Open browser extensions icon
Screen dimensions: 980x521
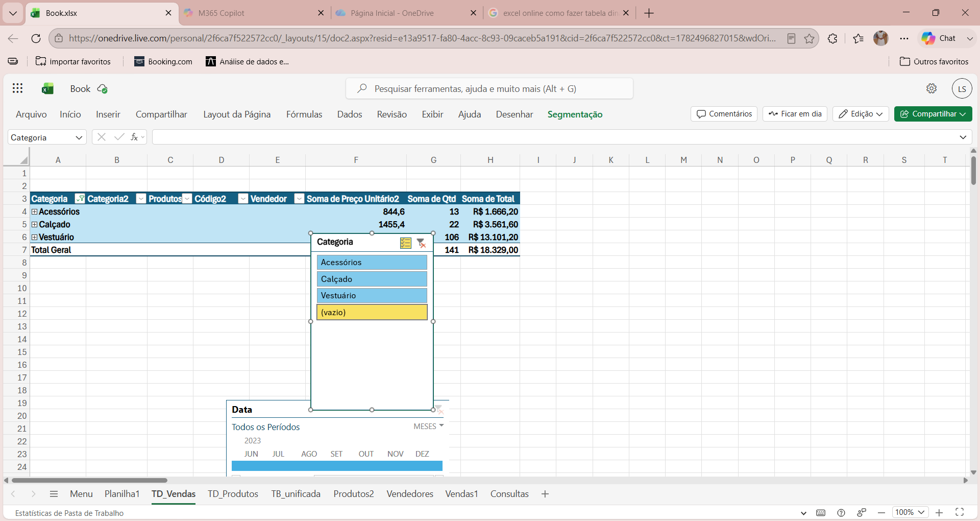tap(832, 38)
